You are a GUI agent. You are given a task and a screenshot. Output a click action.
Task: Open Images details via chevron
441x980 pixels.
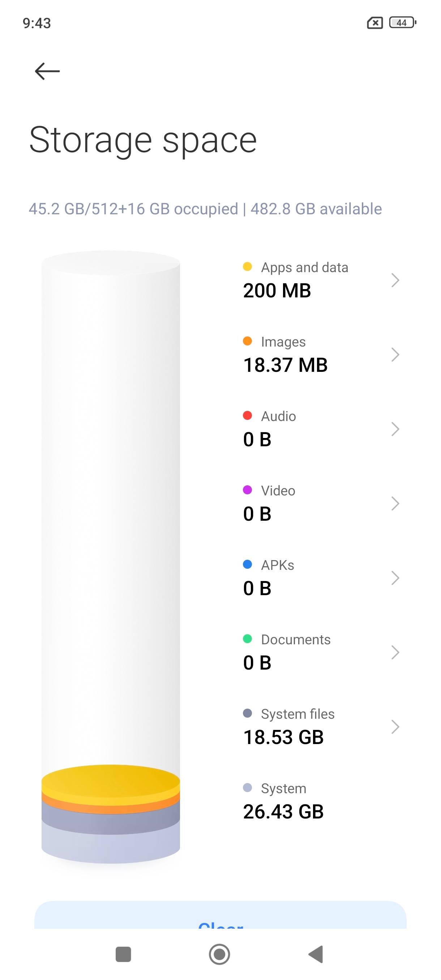coord(395,354)
